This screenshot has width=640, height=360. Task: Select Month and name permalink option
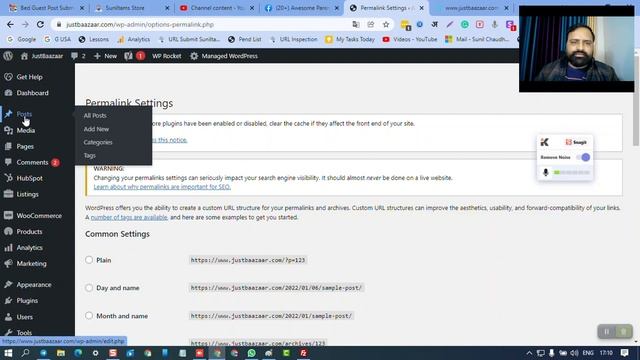point(89,316)
